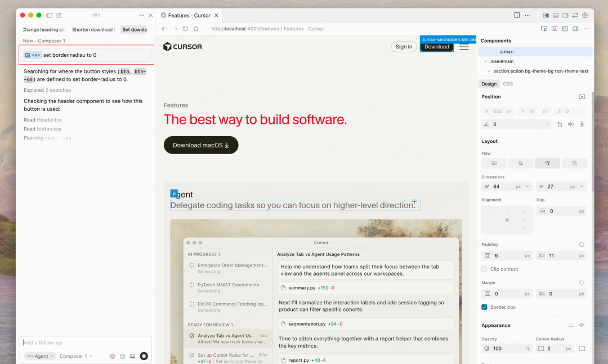The image size is (608, 364).
Task: Click the rotation angle field
Action: [x=516, y=124]
